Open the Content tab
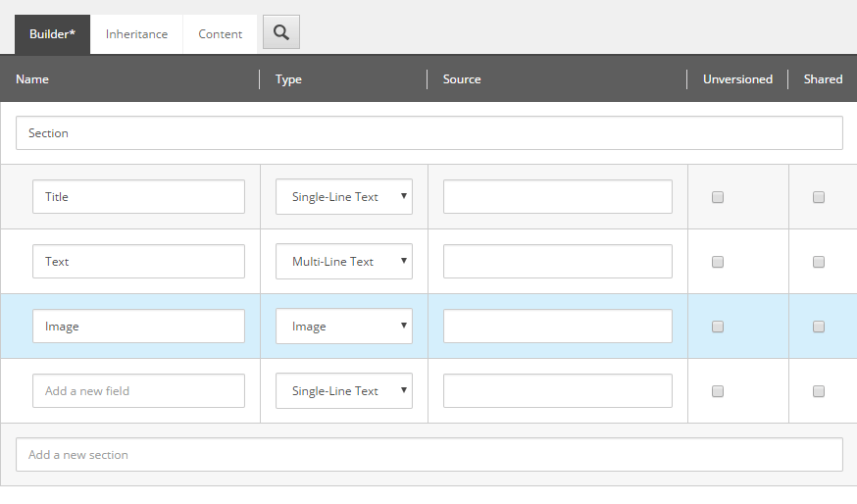Screen dimensions: 857x504 (x=220, y=34)
